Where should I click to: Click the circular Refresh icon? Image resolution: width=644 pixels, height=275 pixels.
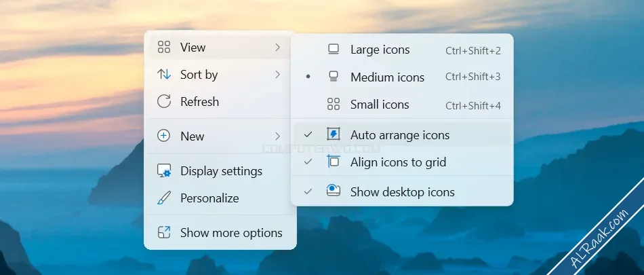click(164, 101)
